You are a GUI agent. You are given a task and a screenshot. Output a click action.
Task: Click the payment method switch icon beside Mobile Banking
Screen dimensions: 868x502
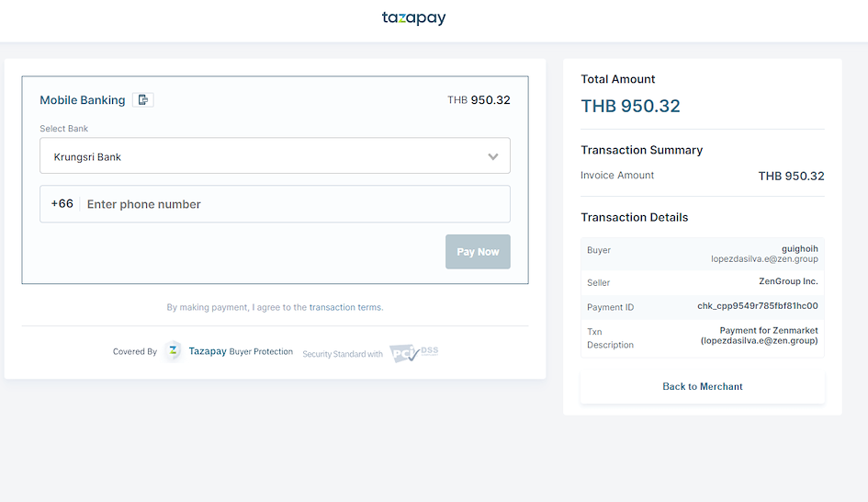[x=142, y=99]
